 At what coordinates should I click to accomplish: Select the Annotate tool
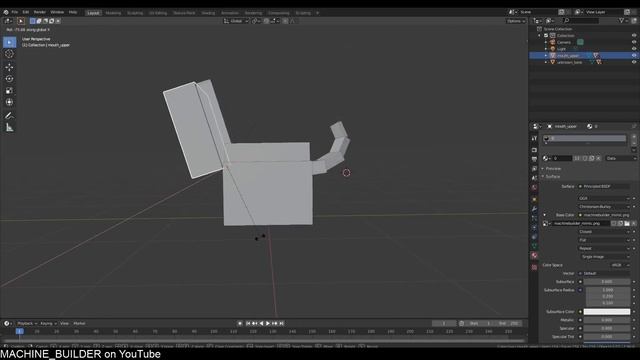coord(9,116)
